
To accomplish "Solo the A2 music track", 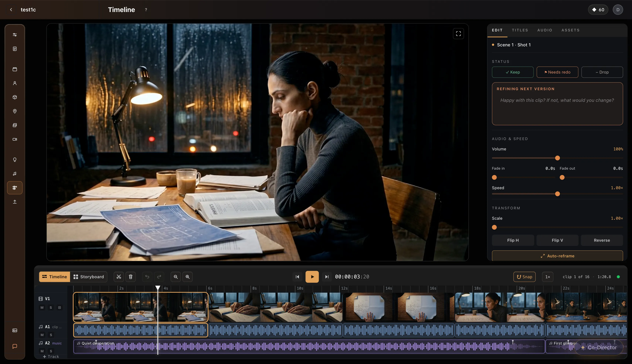I will click(x=51, y=351).
